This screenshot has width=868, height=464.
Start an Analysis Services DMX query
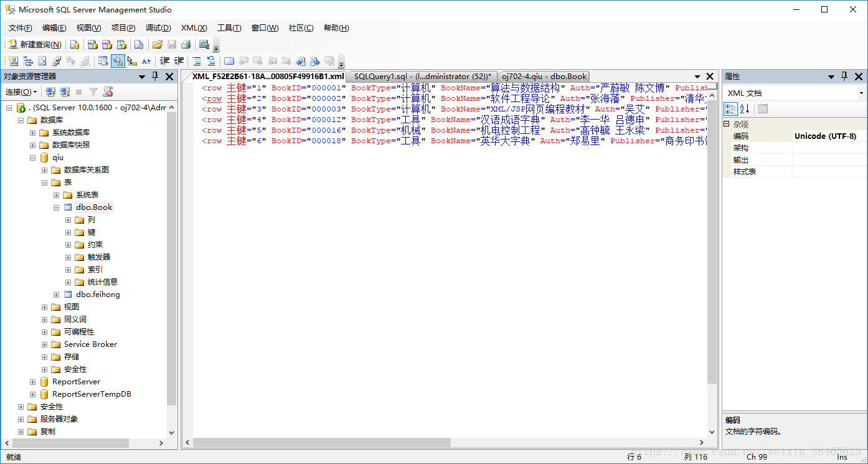(x=107, y=44)
